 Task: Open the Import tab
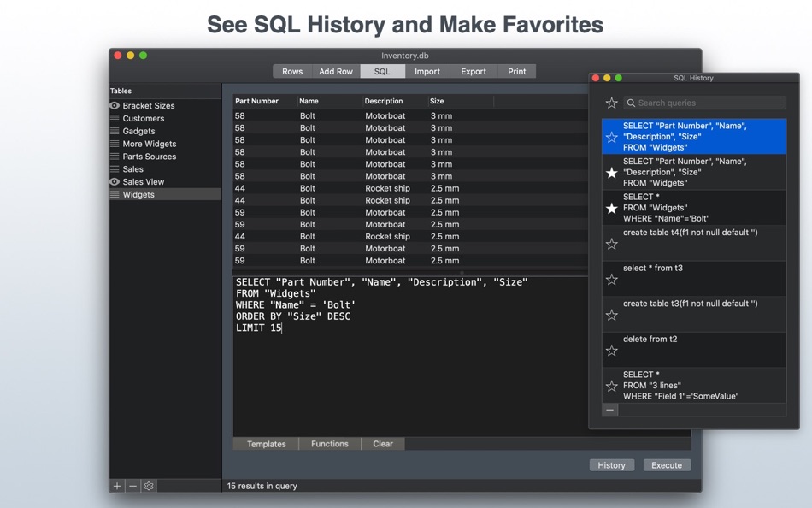(x=427, y=72)
